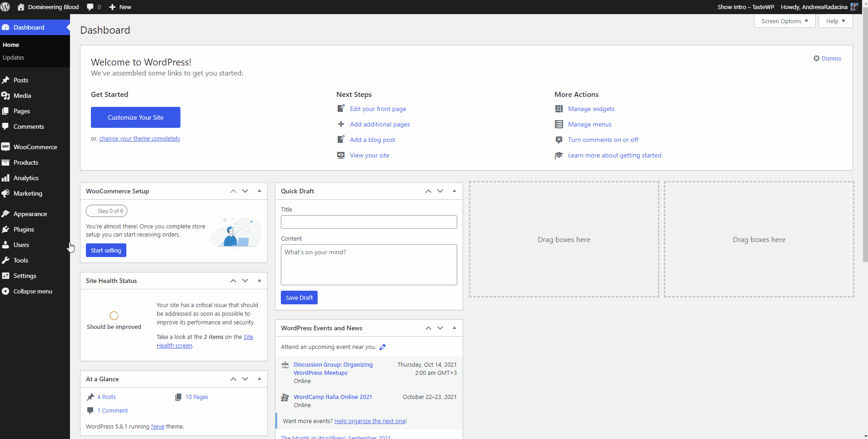Viewport: 868px width, 439px height.
Task: Click the Add a blog post icon
Action: point(341,139)
